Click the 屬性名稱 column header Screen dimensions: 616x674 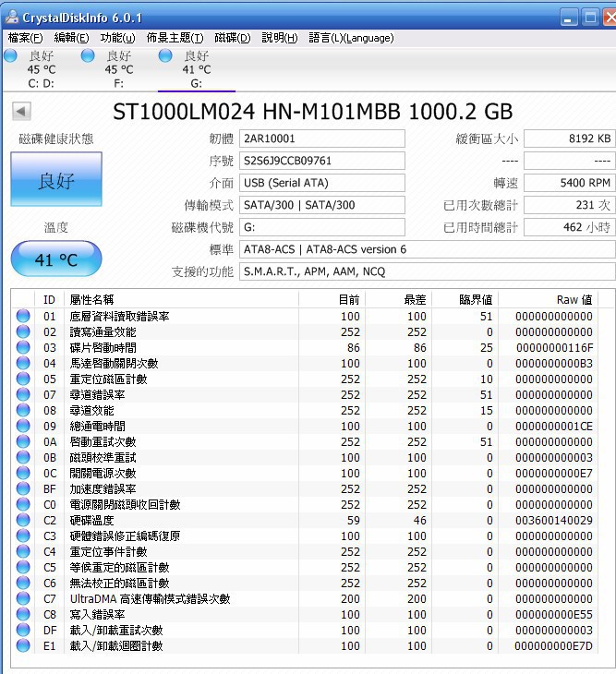pyautogui.click(x=181, y=299)
